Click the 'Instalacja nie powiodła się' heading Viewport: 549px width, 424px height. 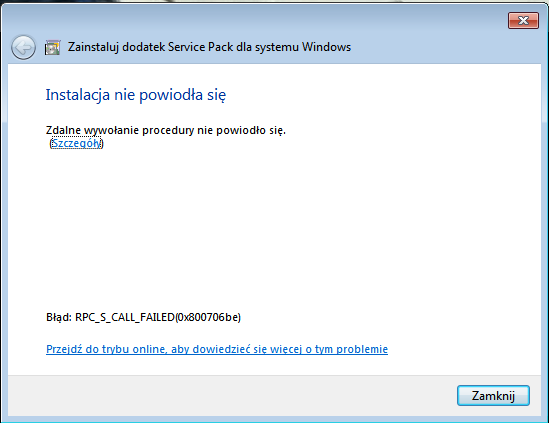pos(136,95)
